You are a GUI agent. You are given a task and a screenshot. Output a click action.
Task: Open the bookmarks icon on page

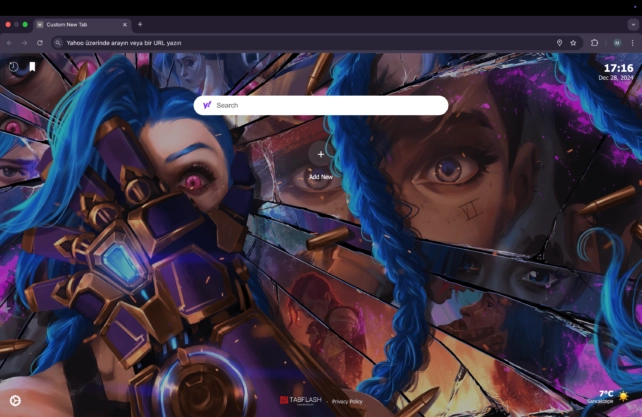pos(32,66)
